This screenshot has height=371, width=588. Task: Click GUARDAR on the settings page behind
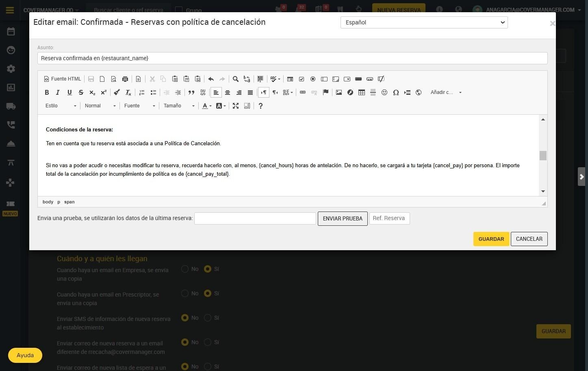click(553, 331)
